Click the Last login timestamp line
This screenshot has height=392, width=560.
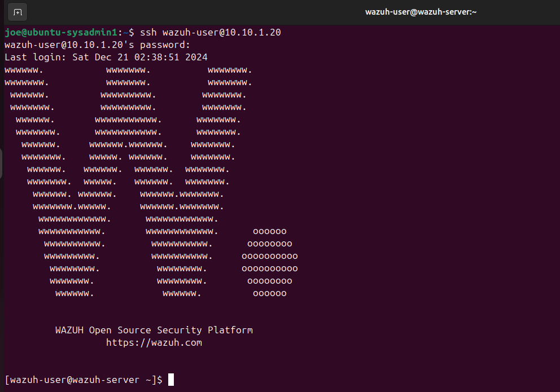click(x=106, y=57)
